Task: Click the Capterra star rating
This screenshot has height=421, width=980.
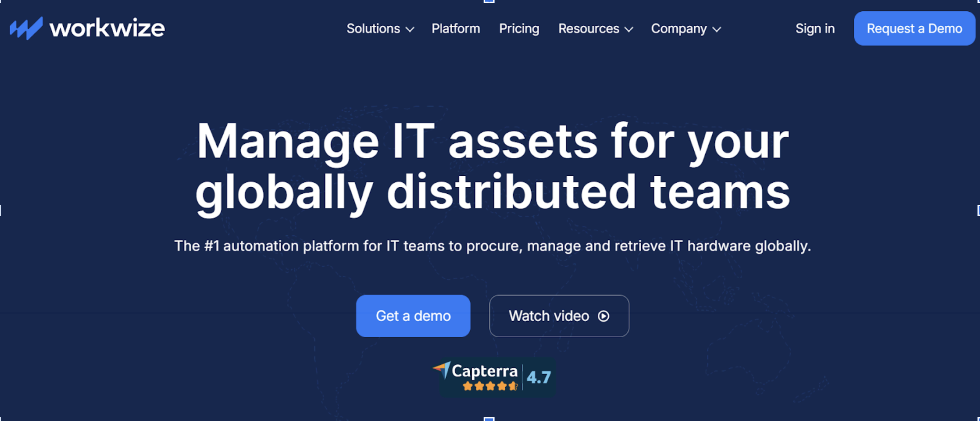Action: coord(490,386)
